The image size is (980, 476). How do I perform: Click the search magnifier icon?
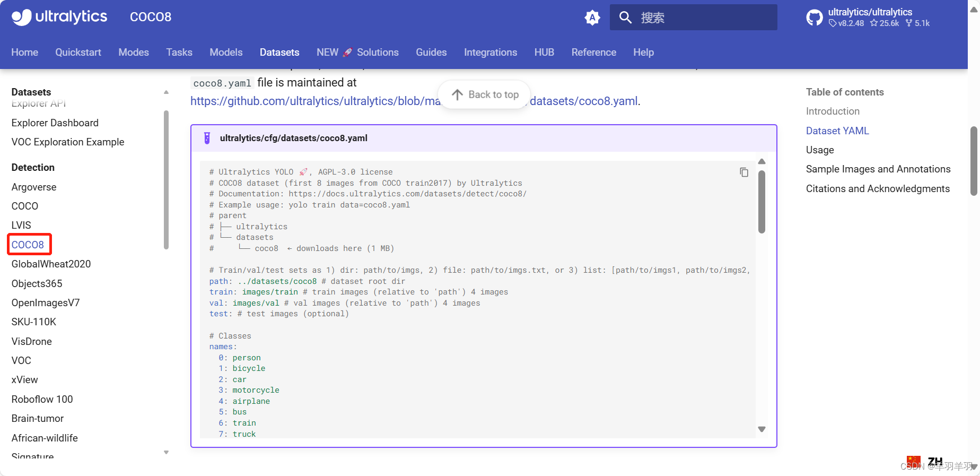click(x=625, y=18)
